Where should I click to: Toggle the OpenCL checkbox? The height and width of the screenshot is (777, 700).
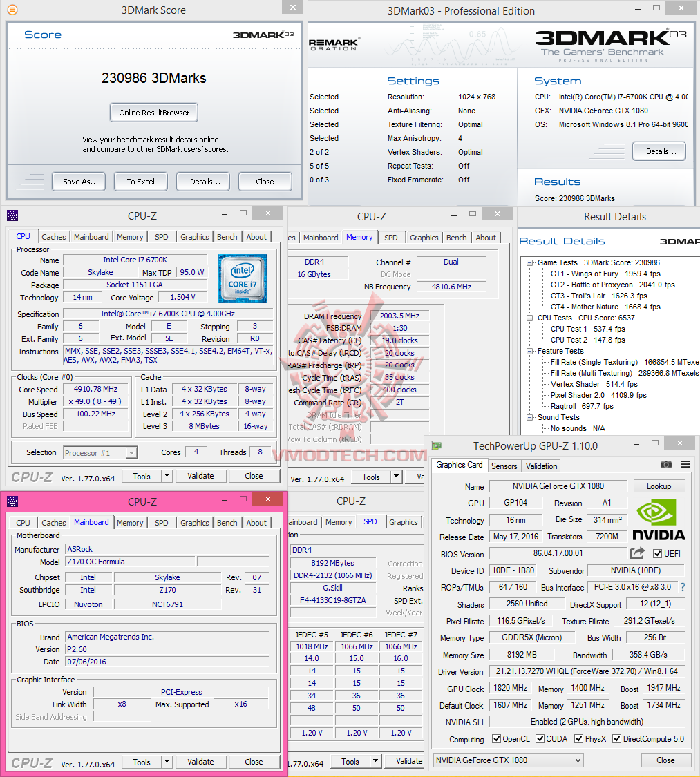pyautogui.click(x=496, y=739)
